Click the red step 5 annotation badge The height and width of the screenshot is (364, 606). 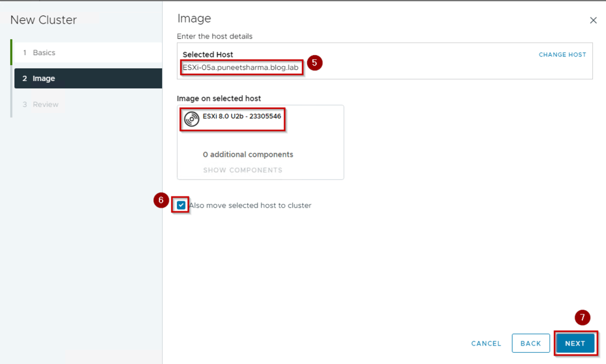tap(315, 63)
